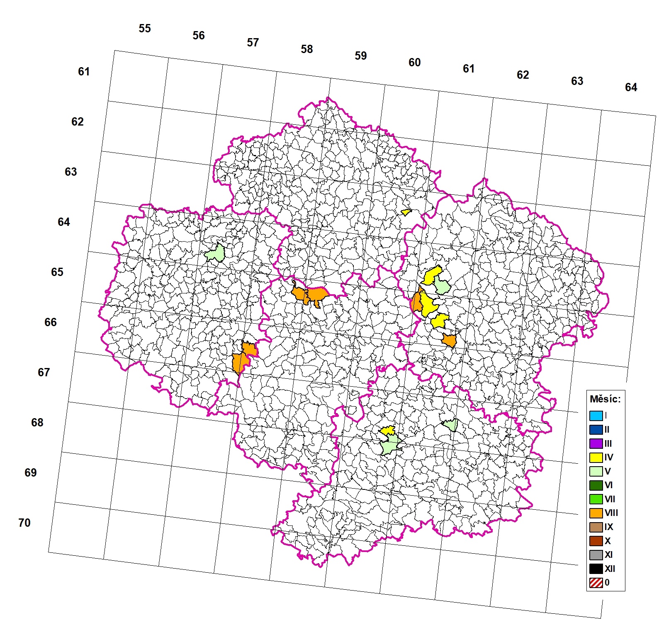Click grid row label 67
Screen dimensions: 659x644
[44, 373]
